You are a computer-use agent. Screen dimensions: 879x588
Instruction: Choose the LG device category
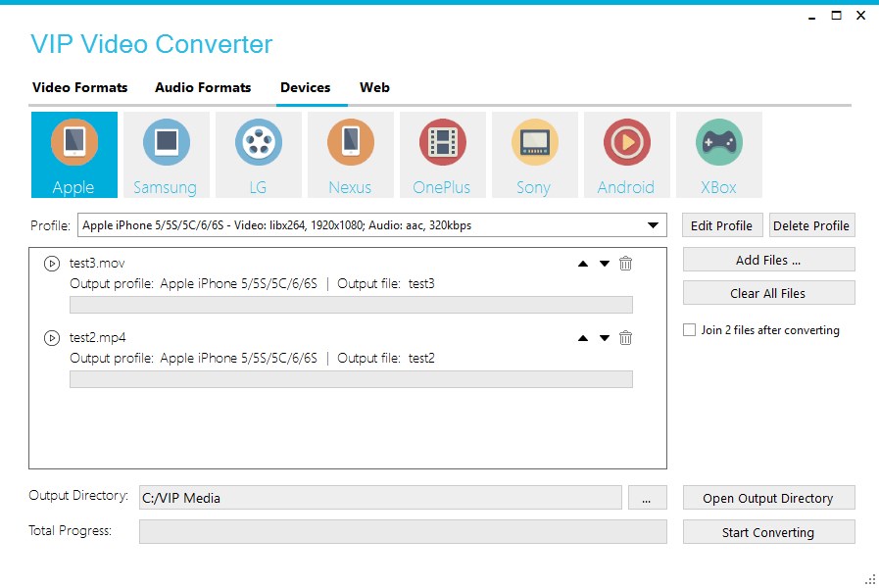(259, 155)
